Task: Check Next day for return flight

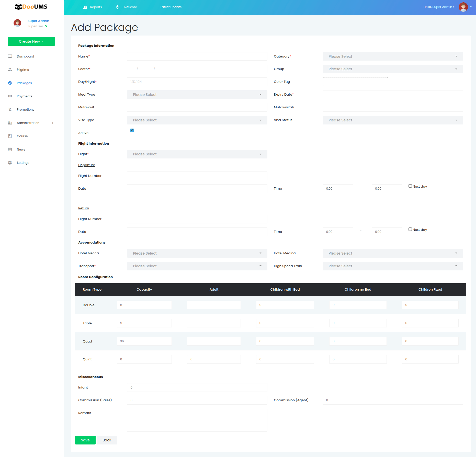Action: (x=410, y=229)
